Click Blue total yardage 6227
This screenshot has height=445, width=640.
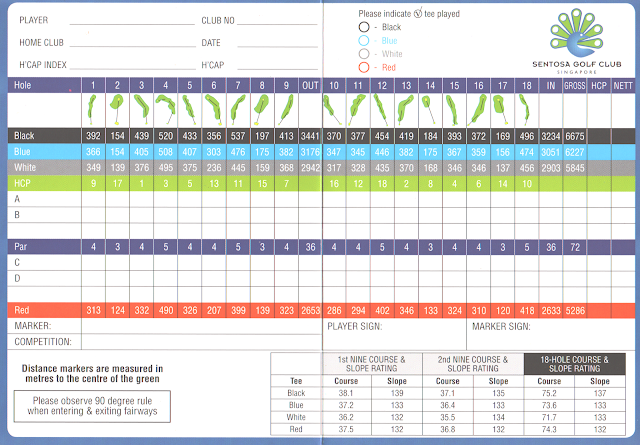pyautogui.click(x=575, y=152)
